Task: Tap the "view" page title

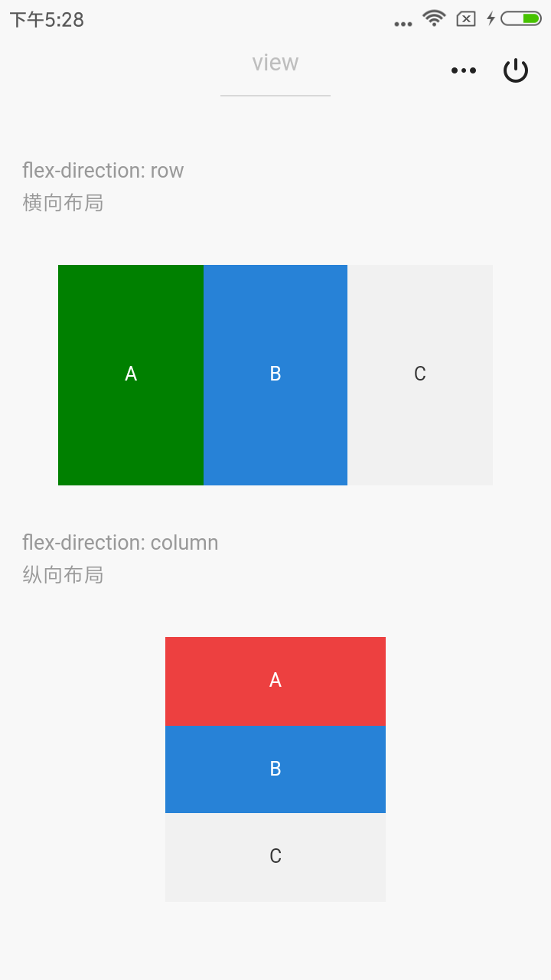Action: click(x=275, y=63)
